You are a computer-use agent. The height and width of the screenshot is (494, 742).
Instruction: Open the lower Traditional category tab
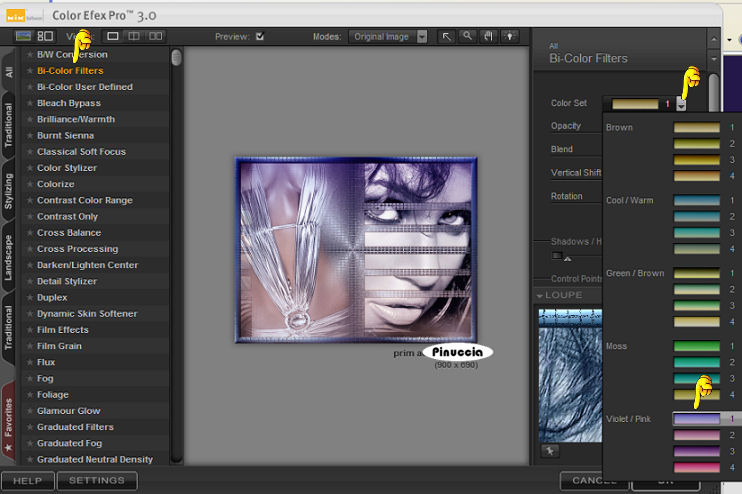9,327
